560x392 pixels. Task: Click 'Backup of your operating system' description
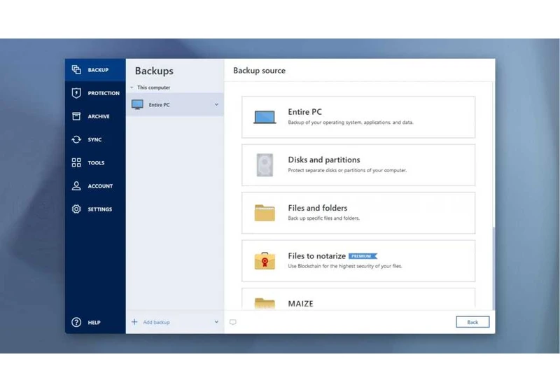pos(351,122)
